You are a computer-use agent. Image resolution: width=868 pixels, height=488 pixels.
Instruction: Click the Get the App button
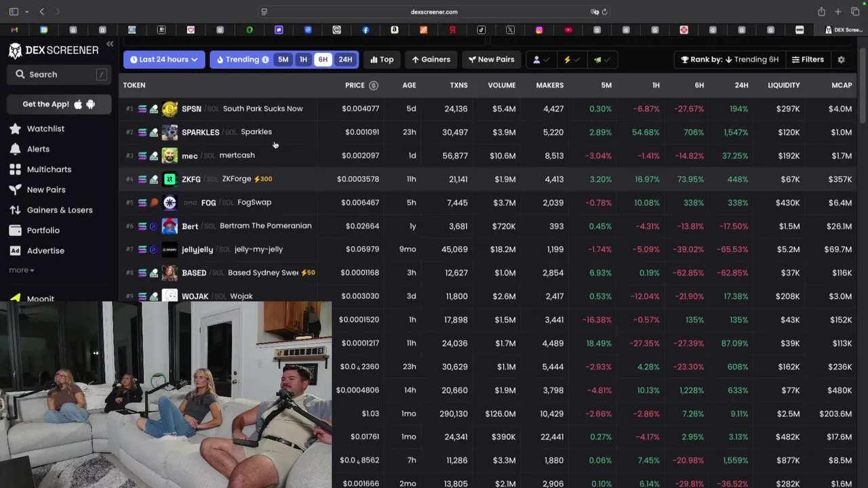(x=59, y=104)
